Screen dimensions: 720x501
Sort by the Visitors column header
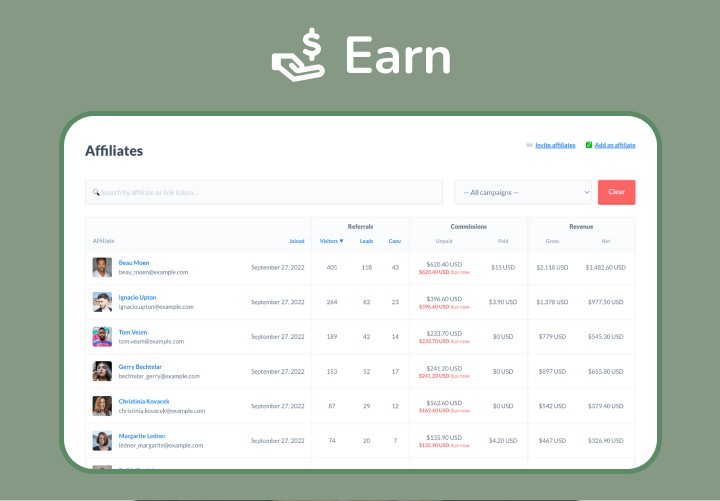[331, 241]
